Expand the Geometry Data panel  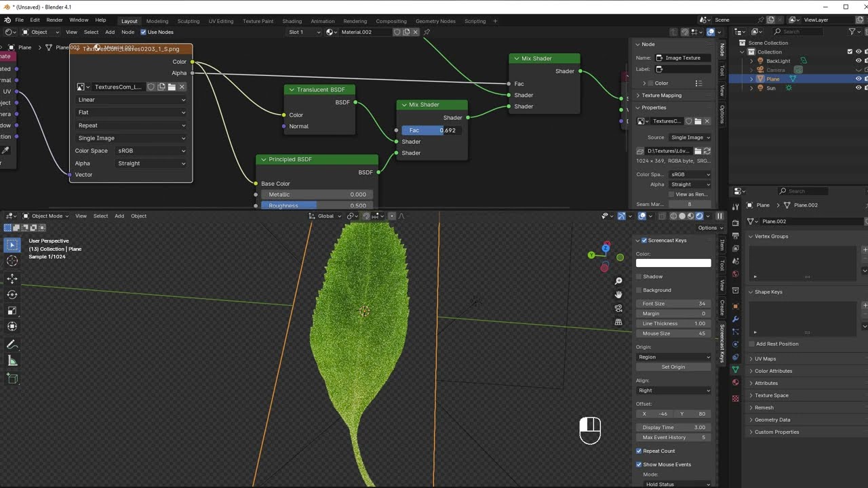[x=772, y=420]
